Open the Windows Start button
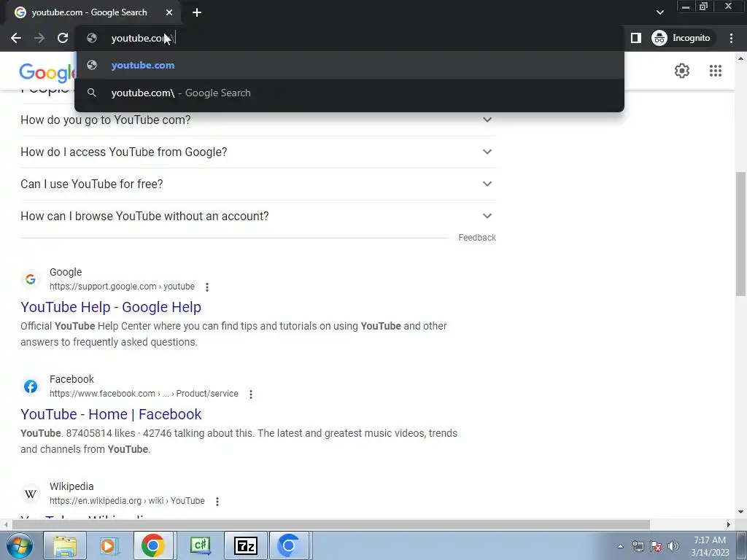 [20, 545]
